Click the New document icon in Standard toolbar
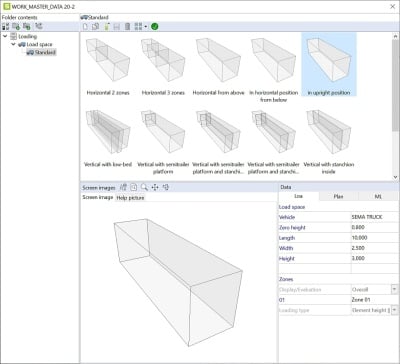400x364 pixels. (x=85, y=27)
